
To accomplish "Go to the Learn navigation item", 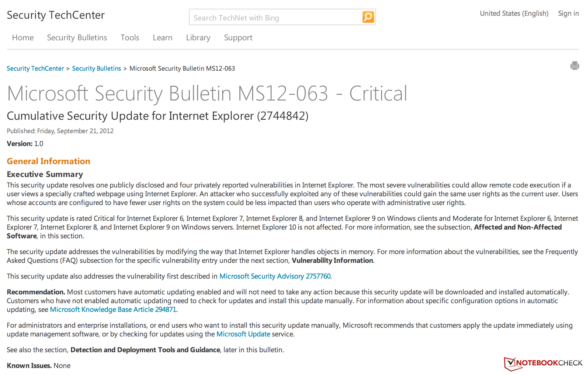I will [x=163, y=37].
